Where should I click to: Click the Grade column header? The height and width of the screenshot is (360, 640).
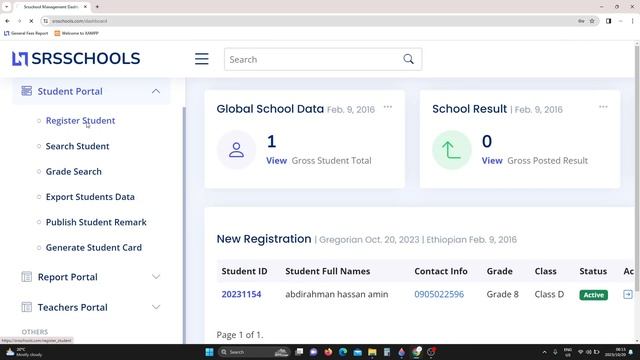[499, 271]
